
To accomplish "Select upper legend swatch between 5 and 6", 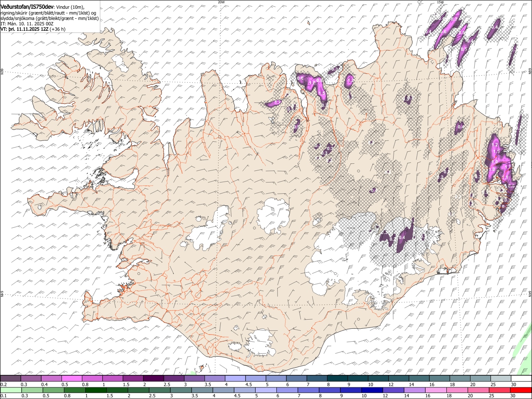I will 276,378.
